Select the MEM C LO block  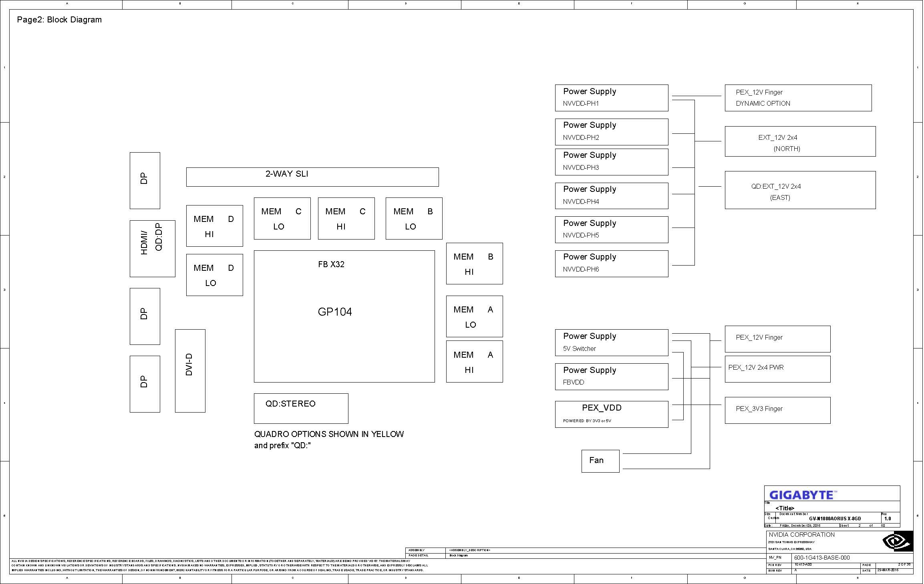coord(282,218)
